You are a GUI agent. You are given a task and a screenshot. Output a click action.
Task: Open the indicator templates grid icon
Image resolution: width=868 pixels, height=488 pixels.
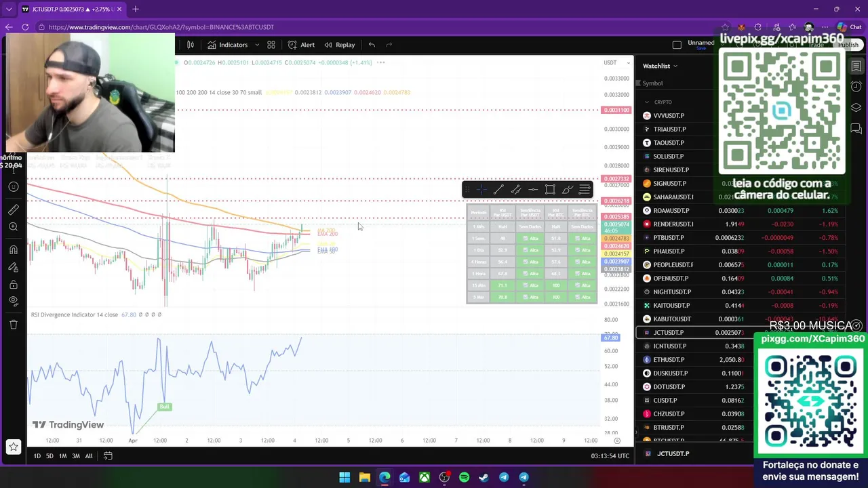[271, 45]
